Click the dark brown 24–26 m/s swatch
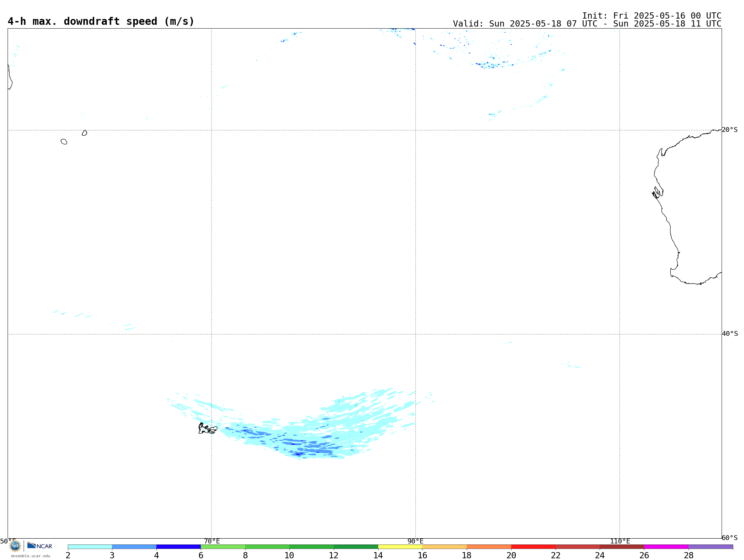The height and width of the screenshot is (560, 744). (622, 547)
